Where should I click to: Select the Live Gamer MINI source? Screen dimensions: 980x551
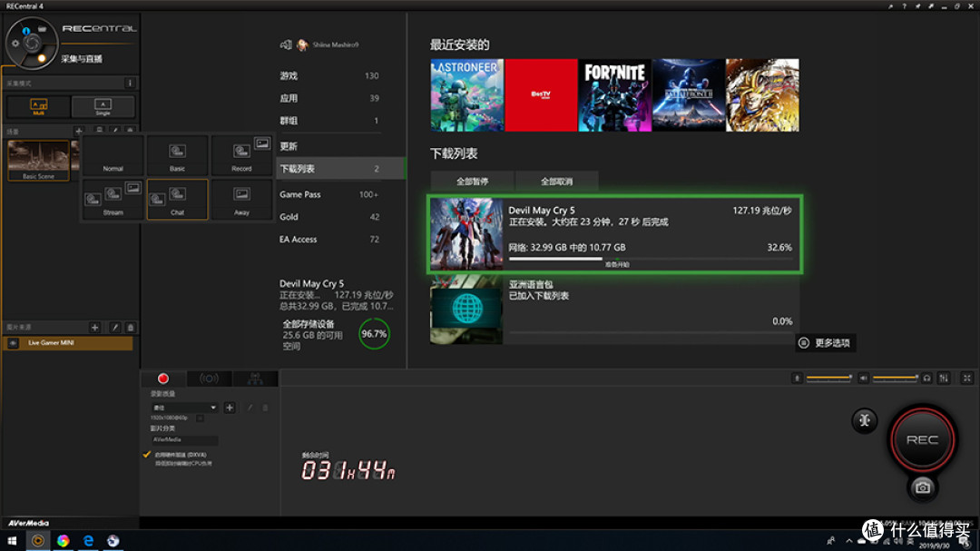[68, 343]
